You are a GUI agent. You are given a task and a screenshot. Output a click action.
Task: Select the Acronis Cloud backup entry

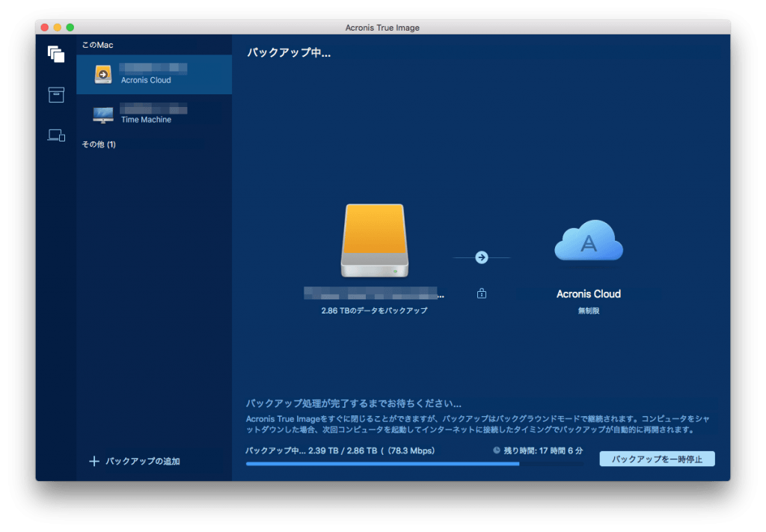coord(154,74)
